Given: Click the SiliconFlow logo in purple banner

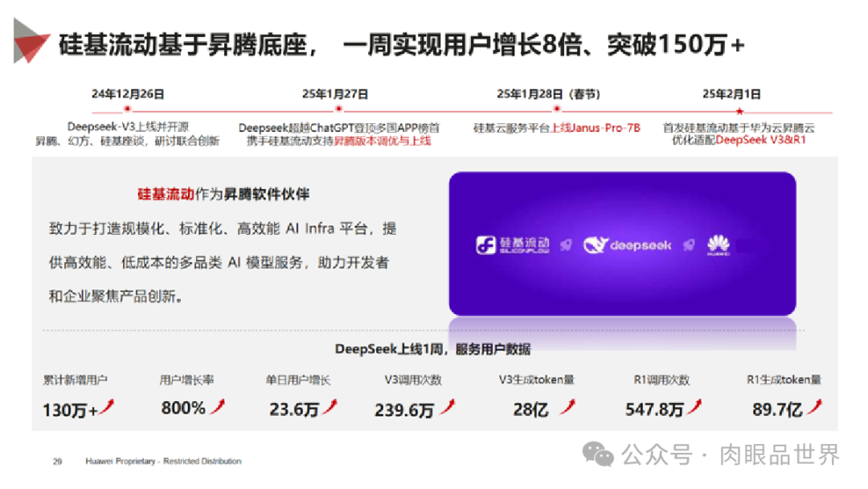Looking at the screenshot, I should point(513,244).
